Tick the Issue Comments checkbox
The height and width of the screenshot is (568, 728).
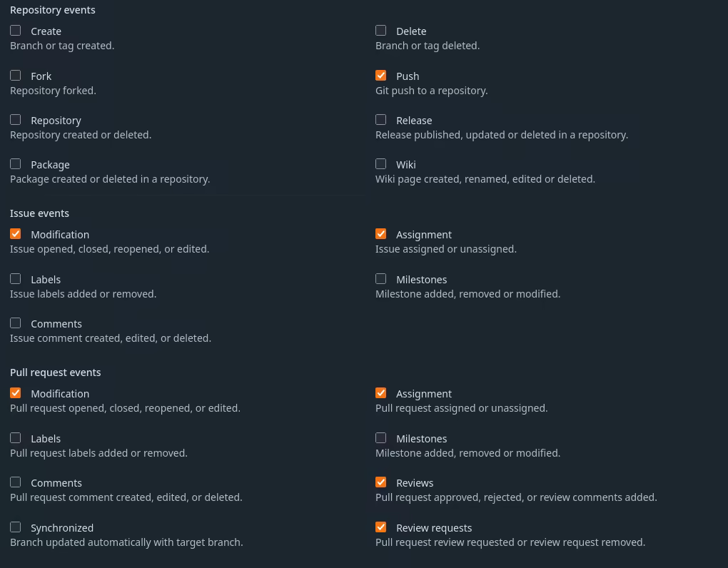pyautogui.click(x=16, y=323)
